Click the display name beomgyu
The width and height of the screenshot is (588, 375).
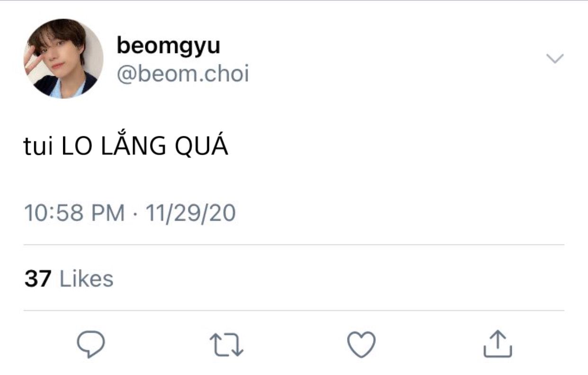[x=169, y=47]
